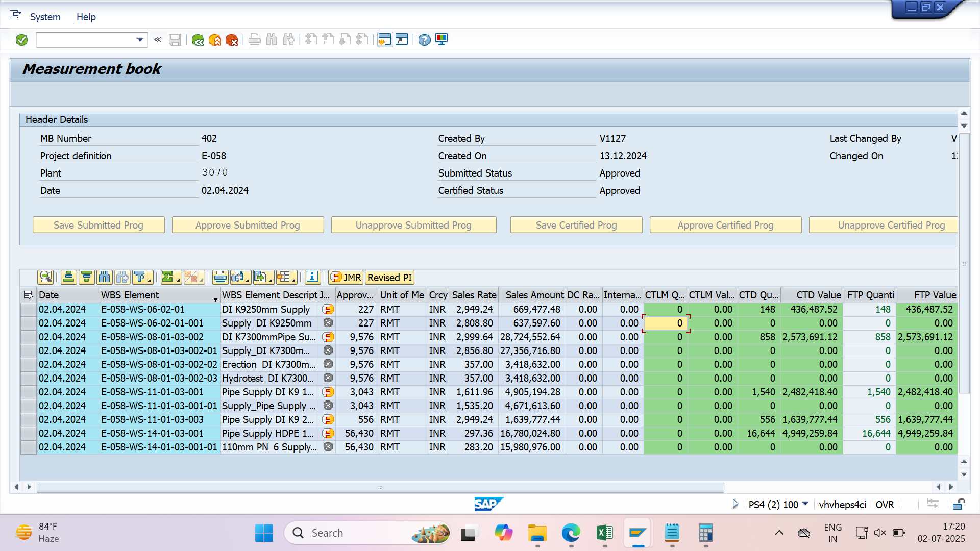Viewport: 980px width, 551px height.
Task: Open the Find binoculars in grid toolbar
Action: (104, 277)
